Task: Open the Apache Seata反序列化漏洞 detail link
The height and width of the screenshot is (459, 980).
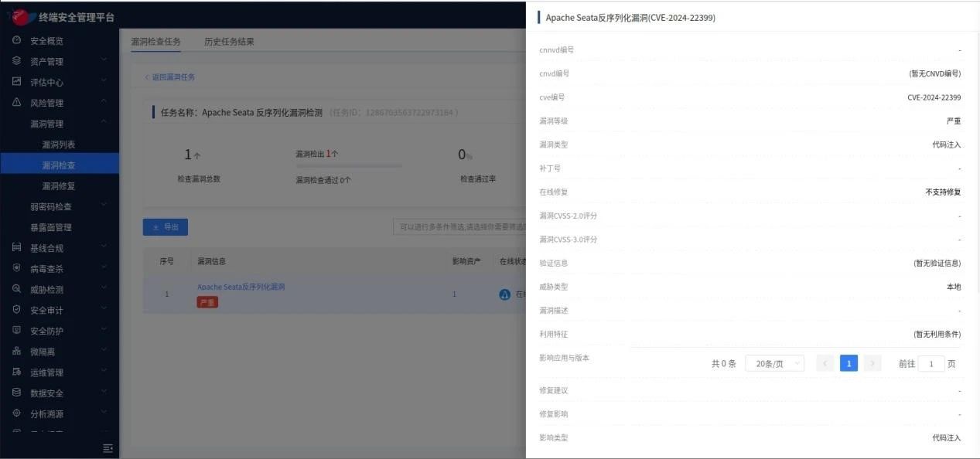Action: click(x=240, y=286)
